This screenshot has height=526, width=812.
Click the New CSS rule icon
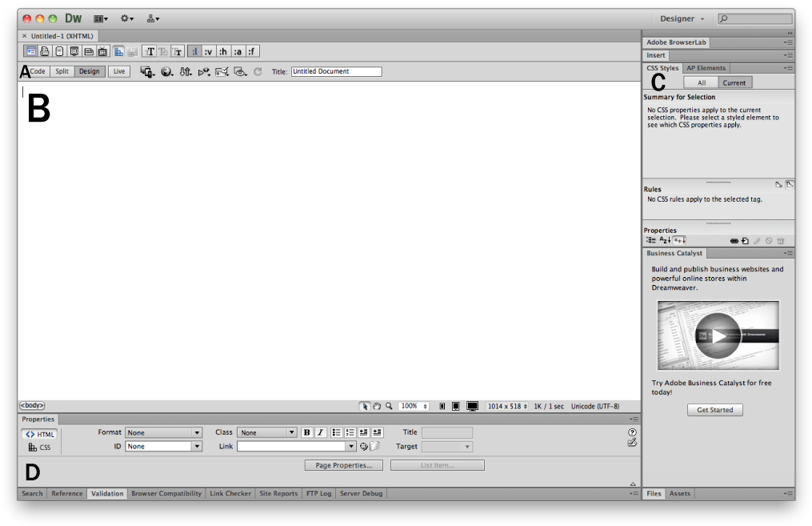coord(745,241)
